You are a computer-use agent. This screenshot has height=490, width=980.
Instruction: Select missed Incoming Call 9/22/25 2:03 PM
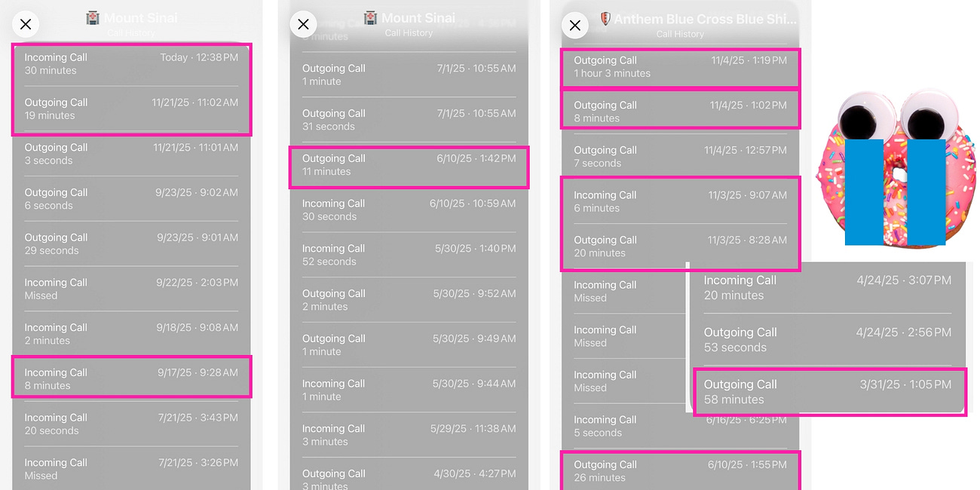[x=131, y=289]
